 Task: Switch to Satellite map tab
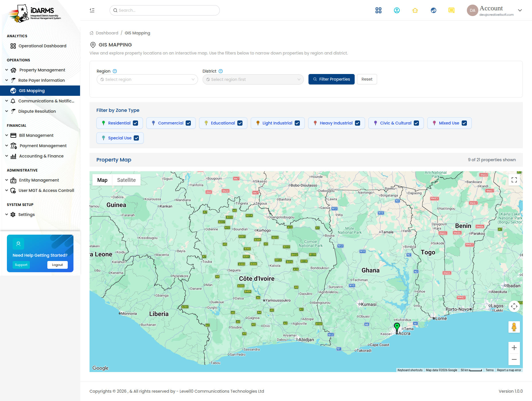[126, 180]
